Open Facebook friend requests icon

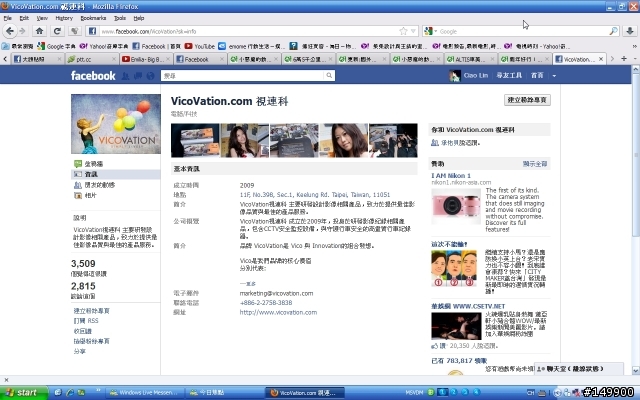pyautogui.click(x=125, y=76)
